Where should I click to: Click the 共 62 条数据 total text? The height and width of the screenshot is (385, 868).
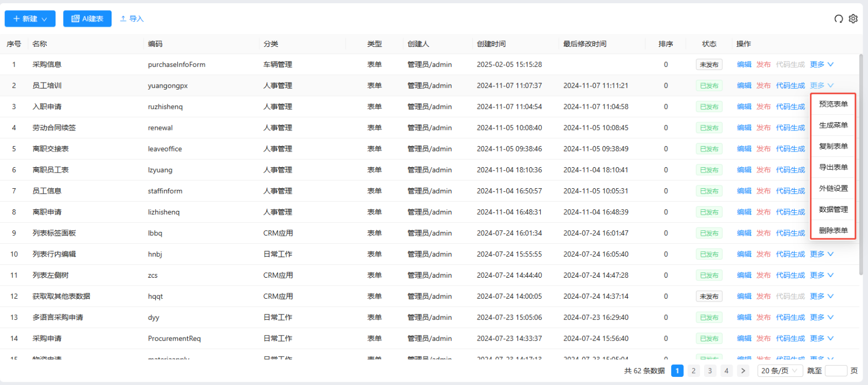click(644, 371)
